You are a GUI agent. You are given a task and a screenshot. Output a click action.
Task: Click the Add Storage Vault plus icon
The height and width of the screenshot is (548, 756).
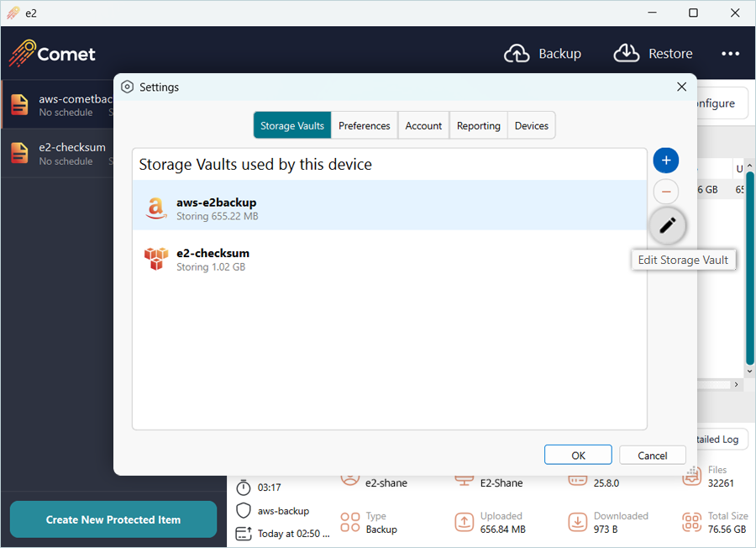point(666,161)
